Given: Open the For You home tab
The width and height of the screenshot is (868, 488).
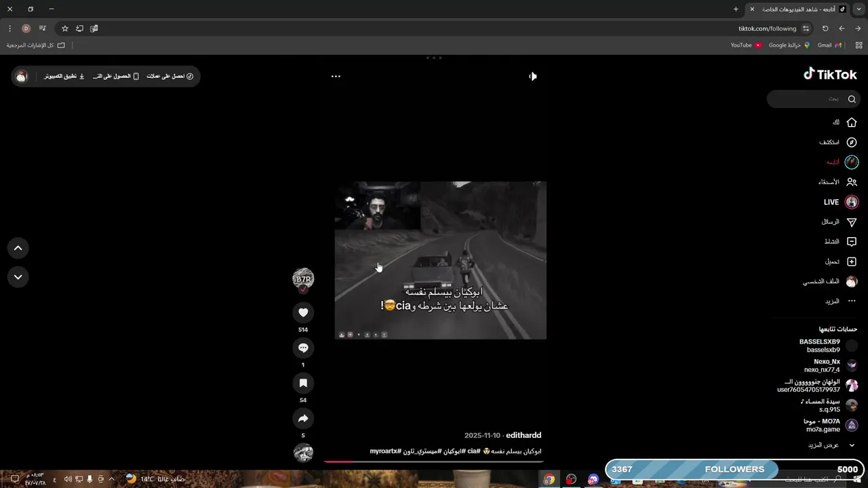Looking at the screenshot, I should click(844, 123).
